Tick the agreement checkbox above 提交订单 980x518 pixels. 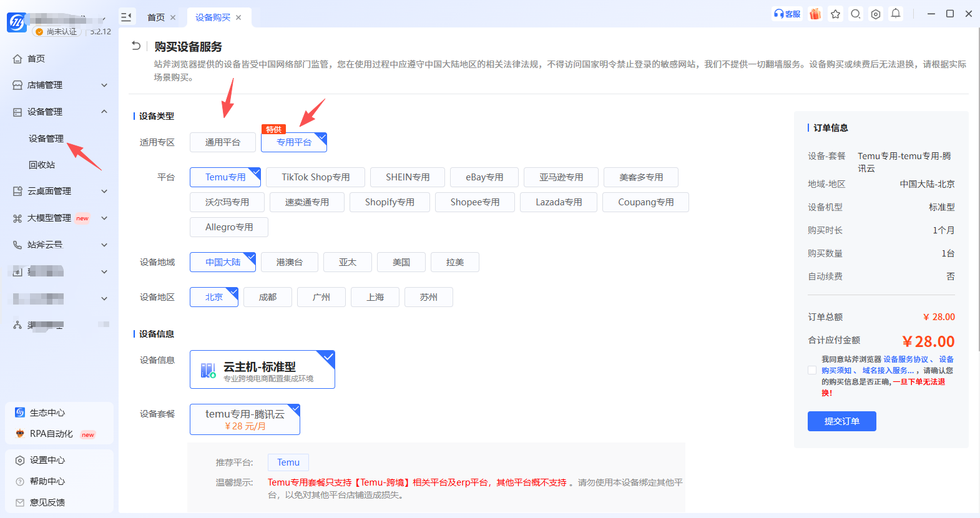(812, 370)
